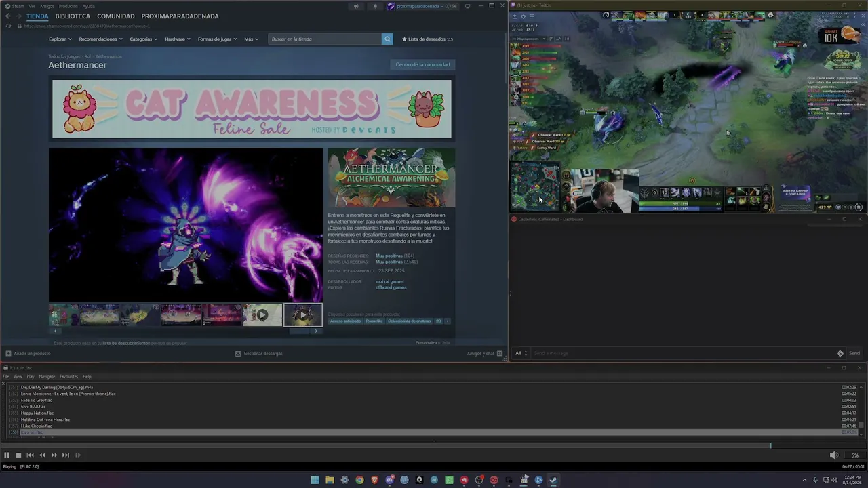
Task: Click Añadir un producto in Steam
Action: click(x=28, y=353)
